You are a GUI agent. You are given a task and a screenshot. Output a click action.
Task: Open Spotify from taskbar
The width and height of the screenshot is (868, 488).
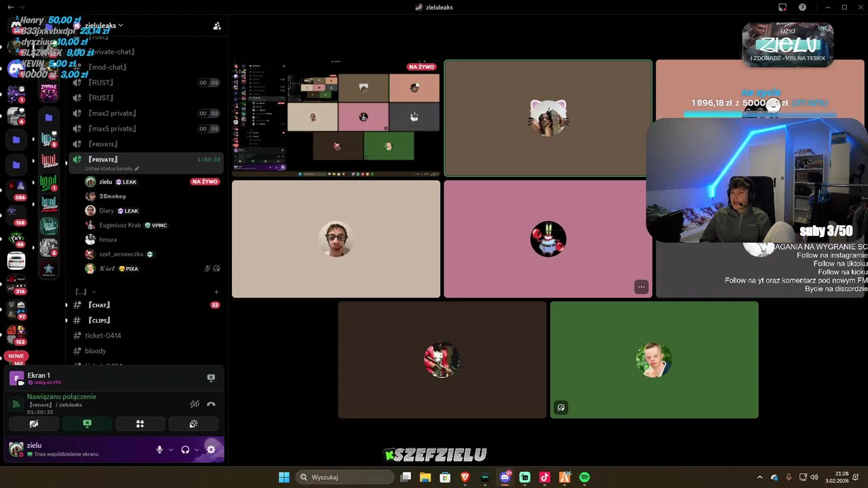point(585,477)
